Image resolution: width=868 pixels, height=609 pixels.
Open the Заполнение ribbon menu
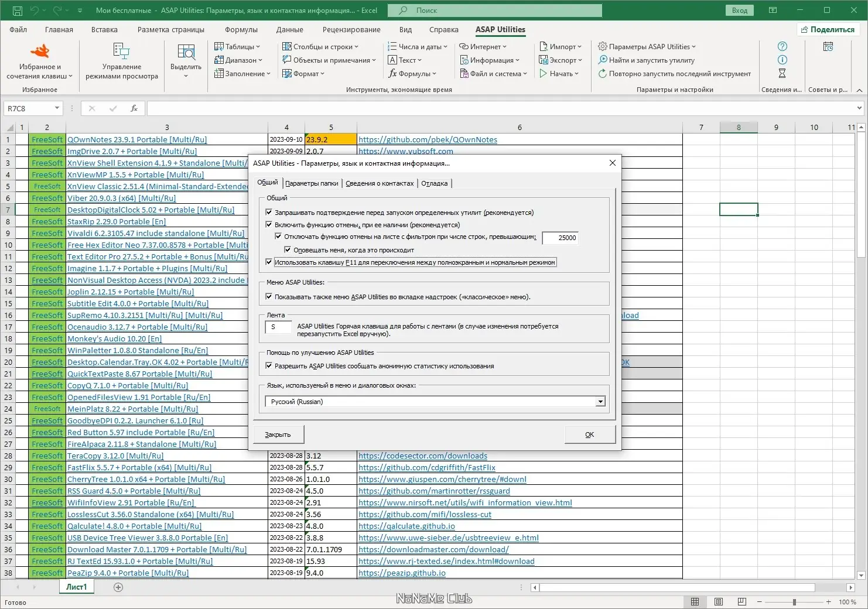click(x=242, y=74)
